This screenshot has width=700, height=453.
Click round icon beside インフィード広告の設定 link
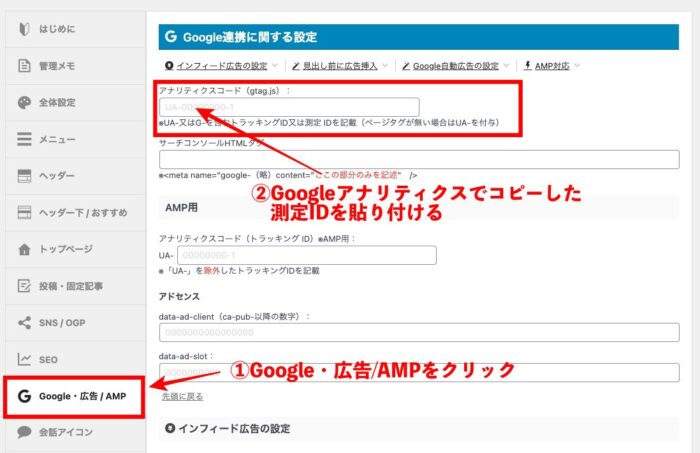[169, 66]
